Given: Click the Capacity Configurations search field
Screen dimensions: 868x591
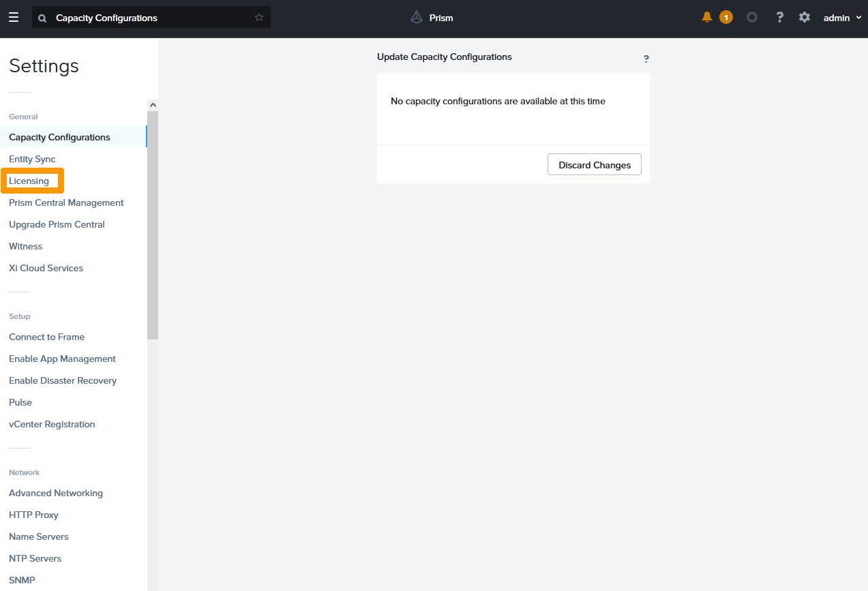Looking at the screenshot, I should (x=150, y=18).
